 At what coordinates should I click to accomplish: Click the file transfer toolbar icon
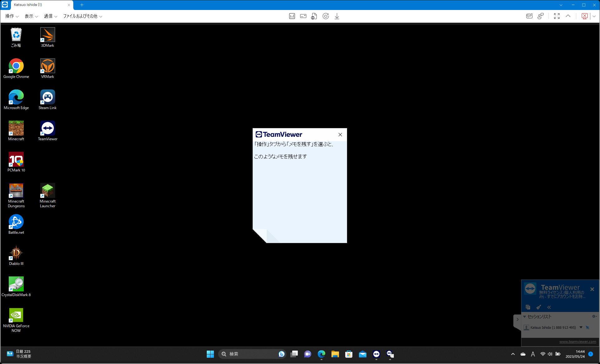(314, 16)
